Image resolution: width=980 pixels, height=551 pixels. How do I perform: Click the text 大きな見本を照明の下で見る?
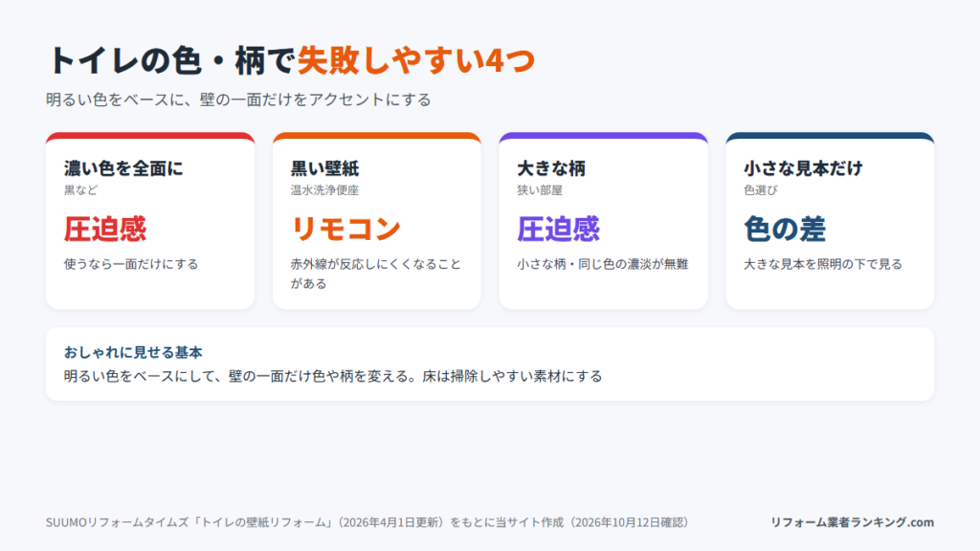coord(823,264)
